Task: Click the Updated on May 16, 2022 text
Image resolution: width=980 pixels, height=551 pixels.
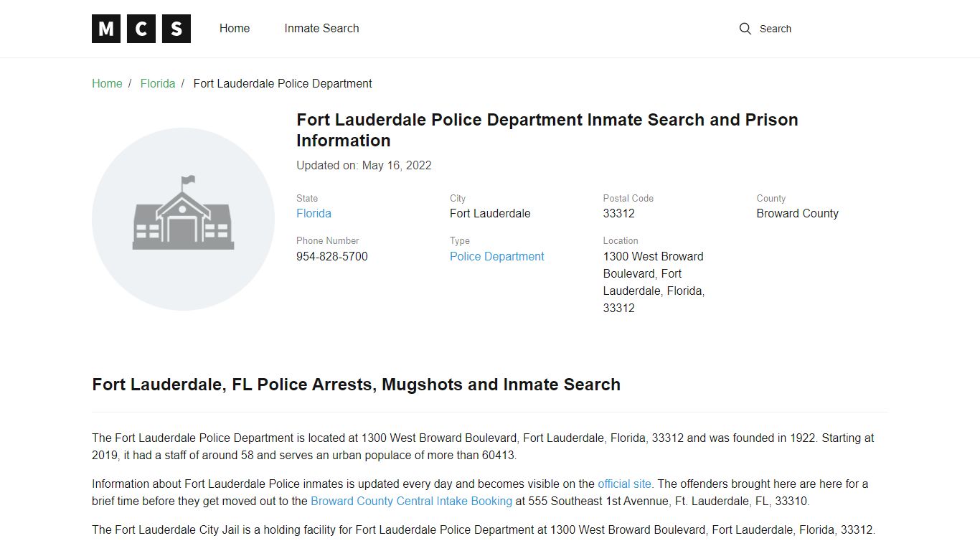Action: [x=364, y=165]
